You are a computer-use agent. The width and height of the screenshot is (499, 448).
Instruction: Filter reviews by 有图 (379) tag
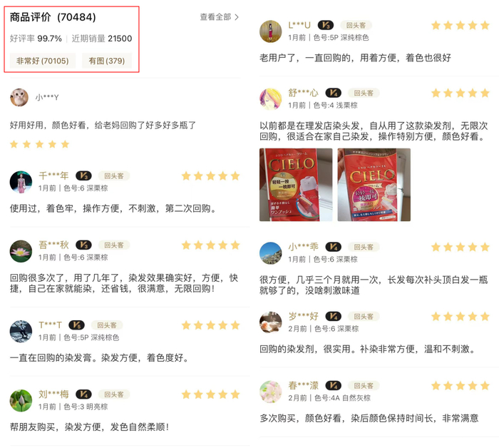[x=107, y=61]
